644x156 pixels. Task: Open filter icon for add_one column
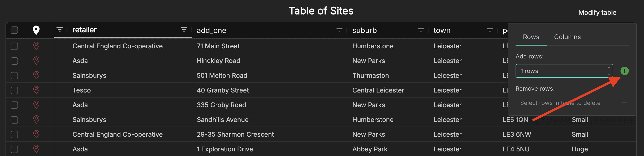coord(339,30)
